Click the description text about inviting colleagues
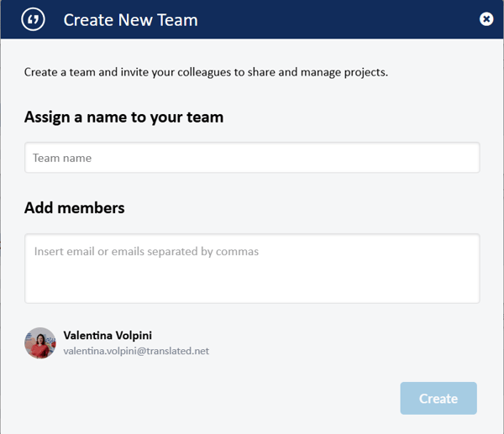 (x=206, y=72)
